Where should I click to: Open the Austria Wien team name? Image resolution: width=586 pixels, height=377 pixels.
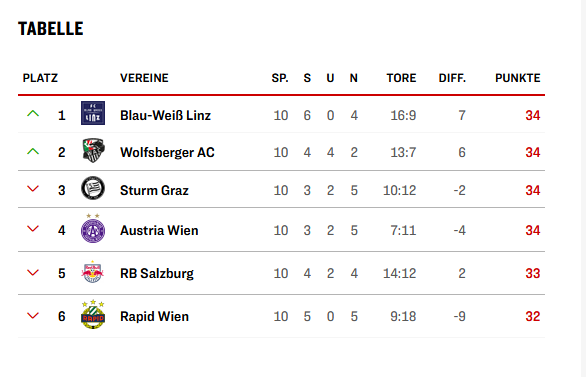click(x=159, y=231)
